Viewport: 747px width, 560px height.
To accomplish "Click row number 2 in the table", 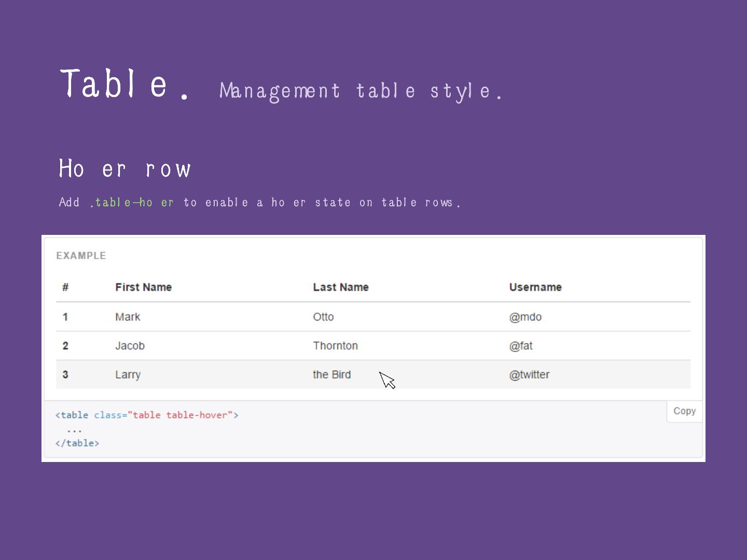I will (65, 346).
